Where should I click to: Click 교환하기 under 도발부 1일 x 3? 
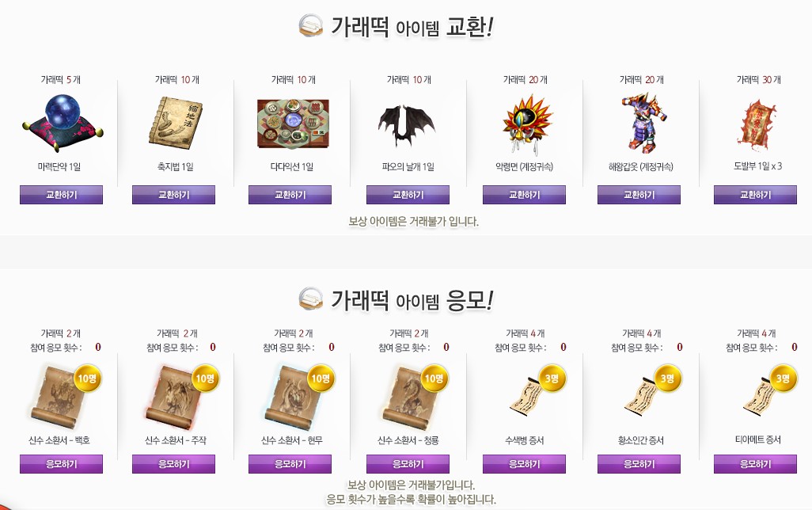click(x=755, y=195)
